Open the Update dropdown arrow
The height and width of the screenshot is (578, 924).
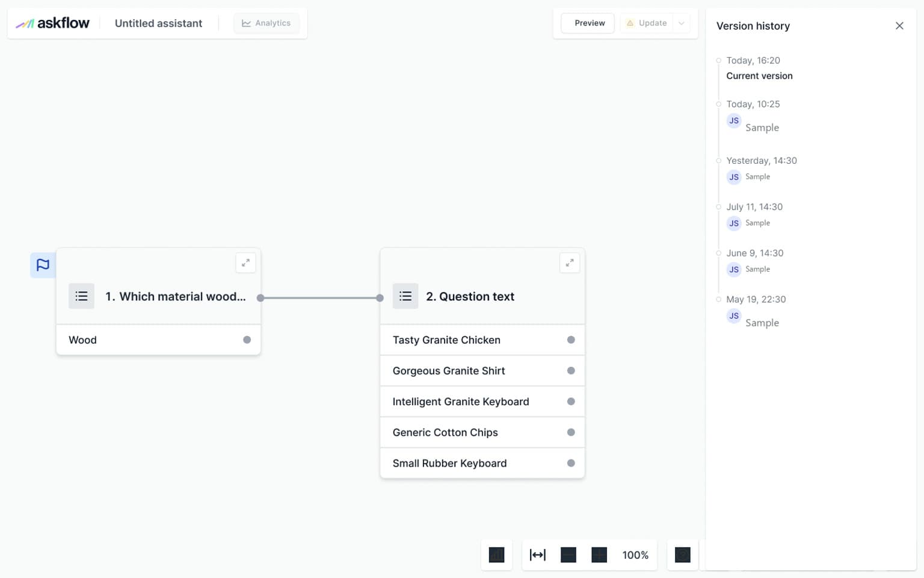pyautogui.click(x=681, y=23)
